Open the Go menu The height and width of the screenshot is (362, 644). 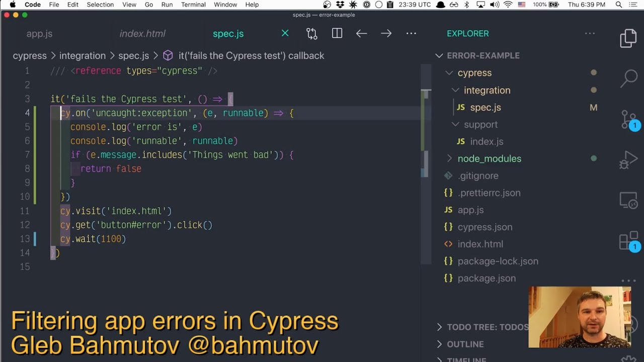point(149,5)
